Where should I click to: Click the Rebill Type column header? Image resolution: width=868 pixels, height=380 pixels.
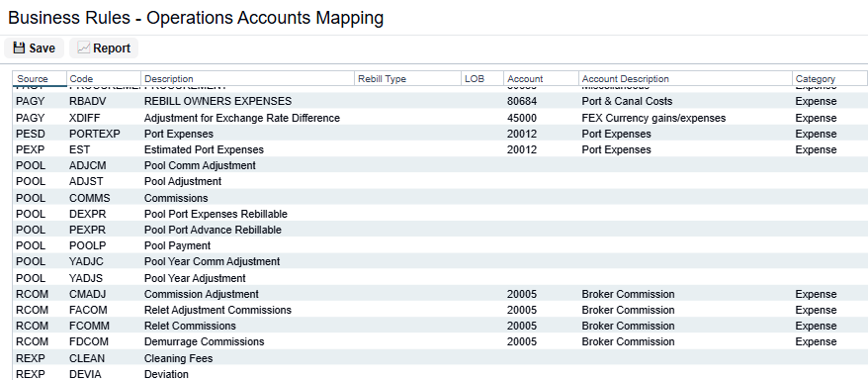tap(408, 78)
